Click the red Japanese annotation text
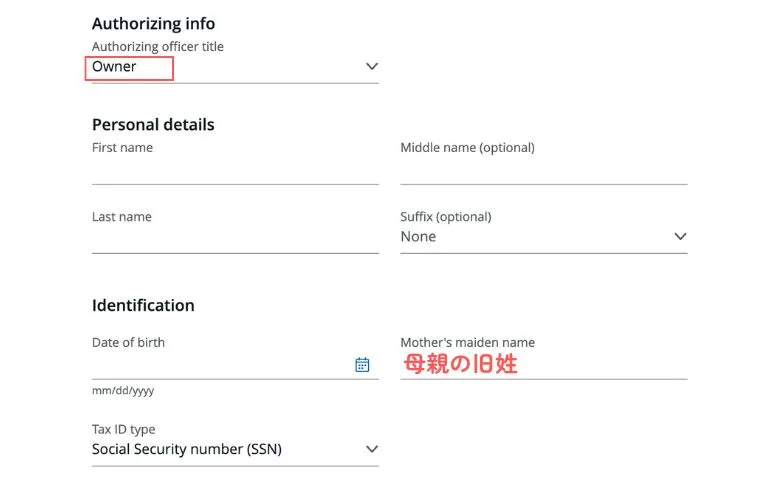 point(460,364)
